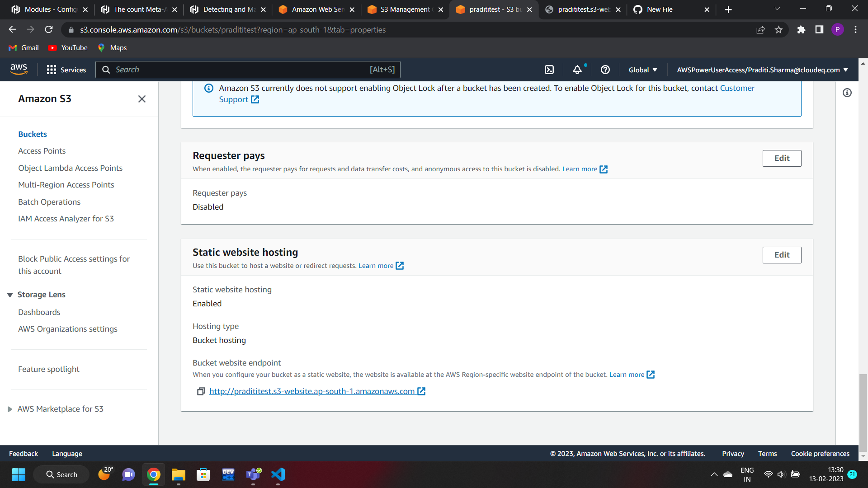
Task: Open the AWS help question-mark icon
Action: pos(605,70)
